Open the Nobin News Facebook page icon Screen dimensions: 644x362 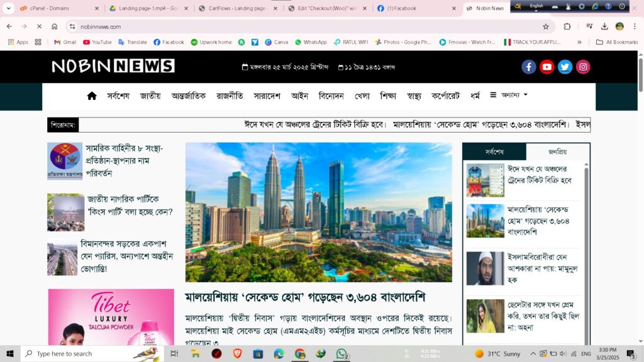pos(529,67)
